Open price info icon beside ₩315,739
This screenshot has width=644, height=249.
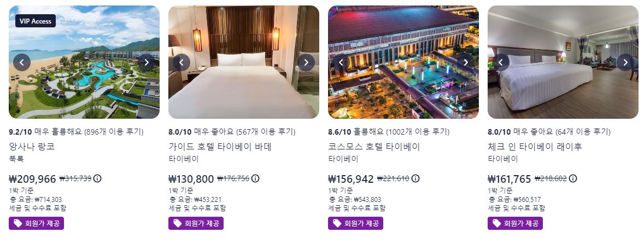pos(97,178)
